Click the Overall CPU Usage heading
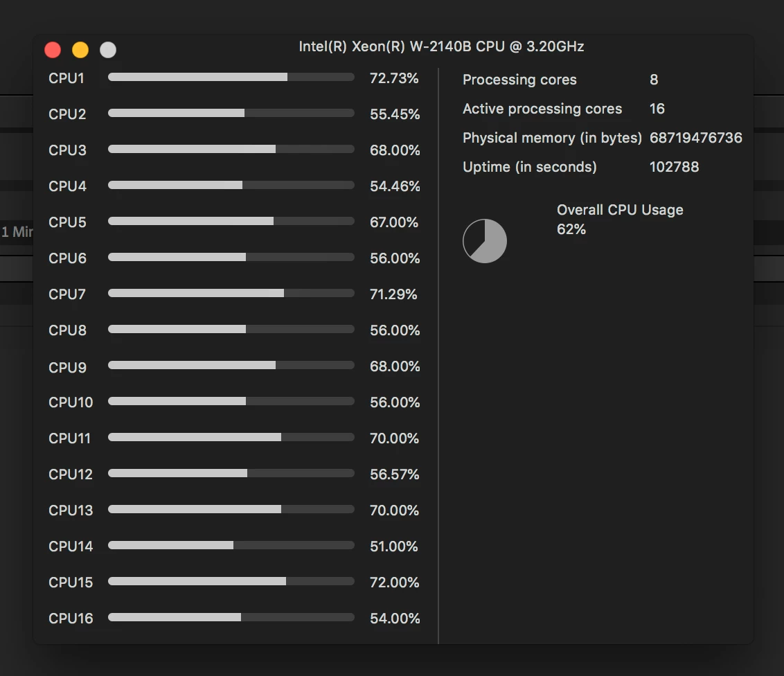Image resolution: width=784 pixels, height=676 pixels. click(620, 210)
